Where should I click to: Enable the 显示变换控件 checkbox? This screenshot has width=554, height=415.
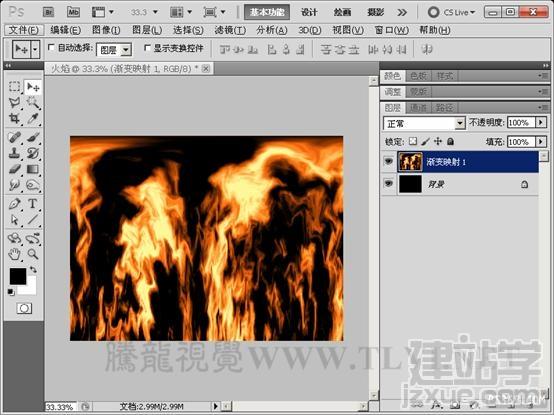[147, 47]
